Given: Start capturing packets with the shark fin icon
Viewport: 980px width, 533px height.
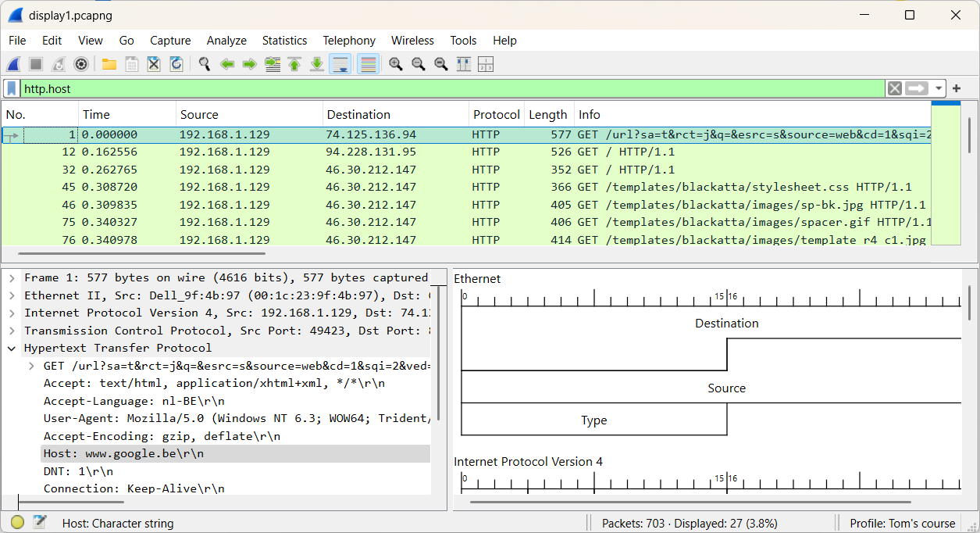Looking at the screenshot, I should [x=13, y=64].
